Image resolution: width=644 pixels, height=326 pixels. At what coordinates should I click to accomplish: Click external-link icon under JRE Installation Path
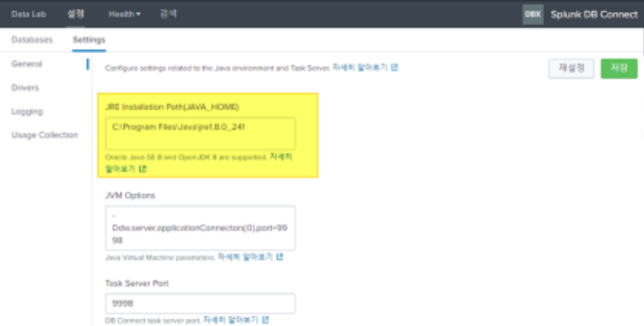click(x=143, y=169)
